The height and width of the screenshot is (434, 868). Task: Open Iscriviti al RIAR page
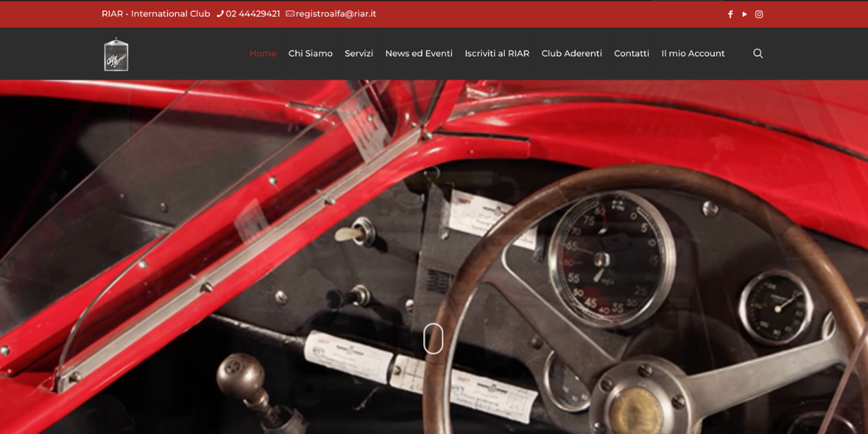click(497, 54)
